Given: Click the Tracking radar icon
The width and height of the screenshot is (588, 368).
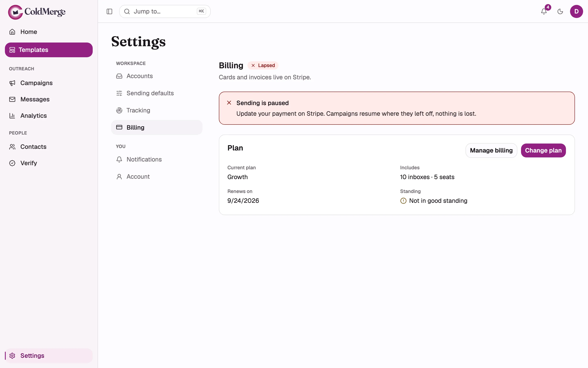Looking at the screenshot, I should coord(119,110).
